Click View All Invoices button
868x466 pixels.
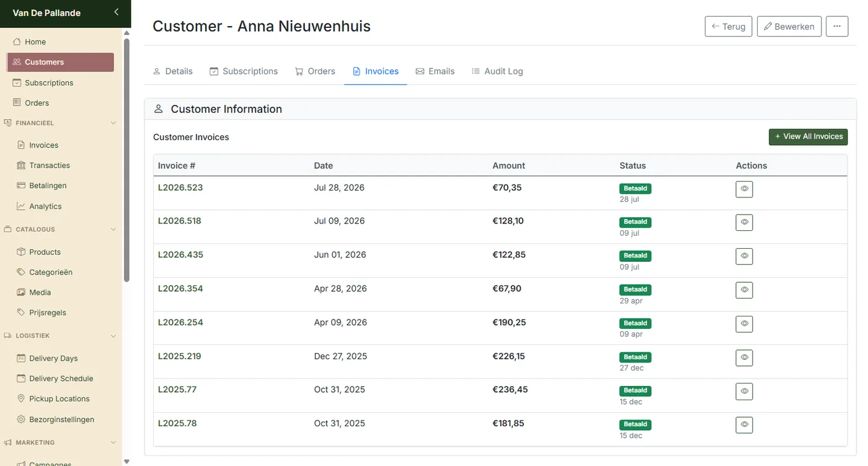point(808,137)
